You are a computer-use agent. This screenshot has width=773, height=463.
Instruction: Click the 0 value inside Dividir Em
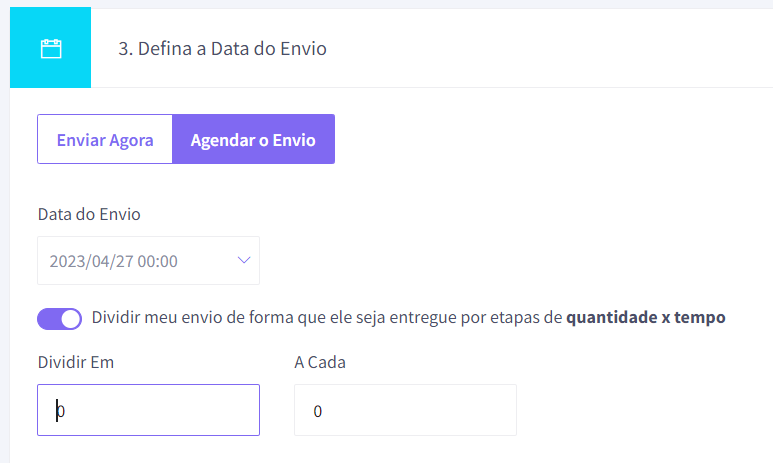click(60, 411)
